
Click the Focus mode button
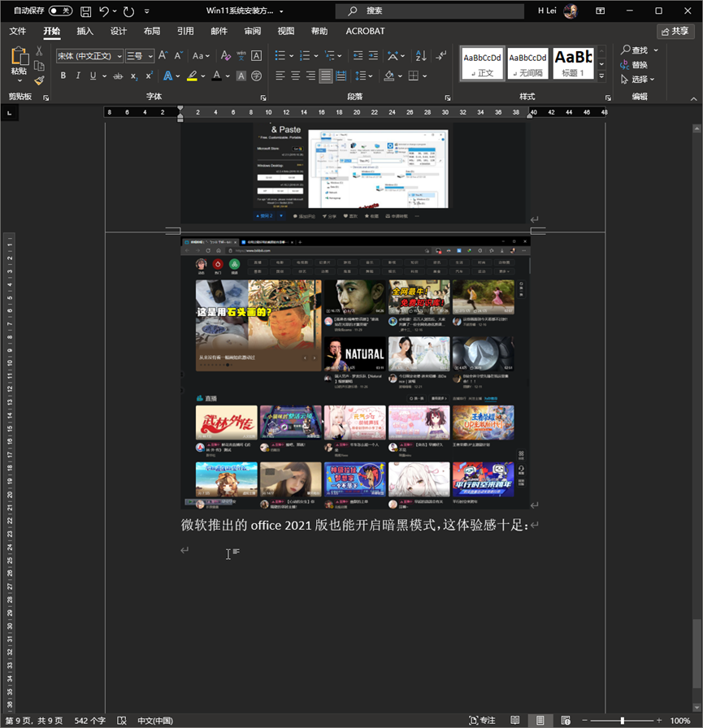pyautogui.click(x=482, y=721)
